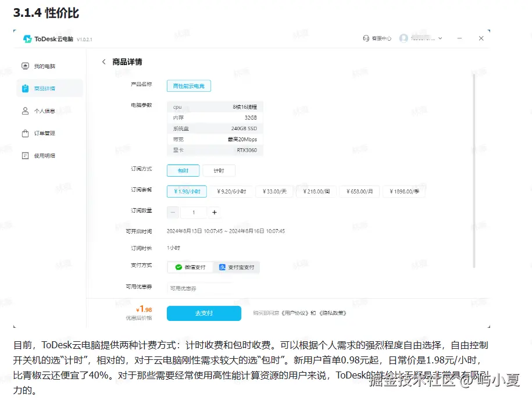Select 微信支付 payment method
Viewport: 532px width, 400px height.
pyautogui.click(x=190, y=267)
